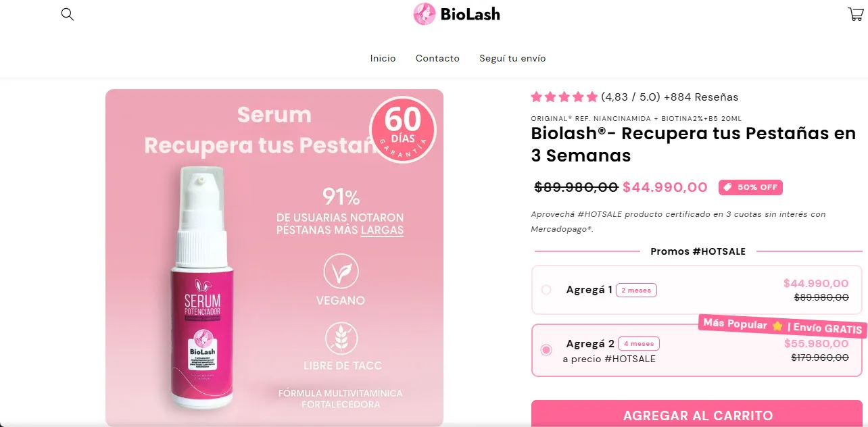
Task: Click the 2 meses label badge
Action: 636,290
